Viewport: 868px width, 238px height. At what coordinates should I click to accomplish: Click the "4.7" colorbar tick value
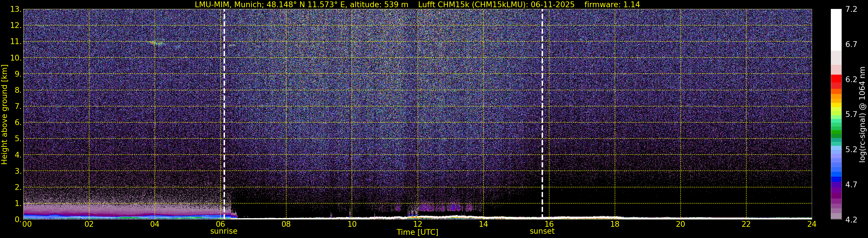tap(851, 184)
